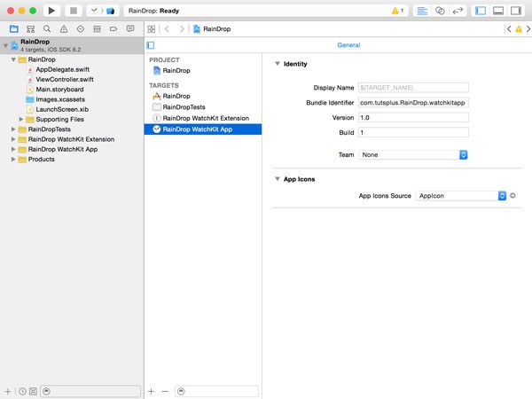Jump to next issue

528,29
